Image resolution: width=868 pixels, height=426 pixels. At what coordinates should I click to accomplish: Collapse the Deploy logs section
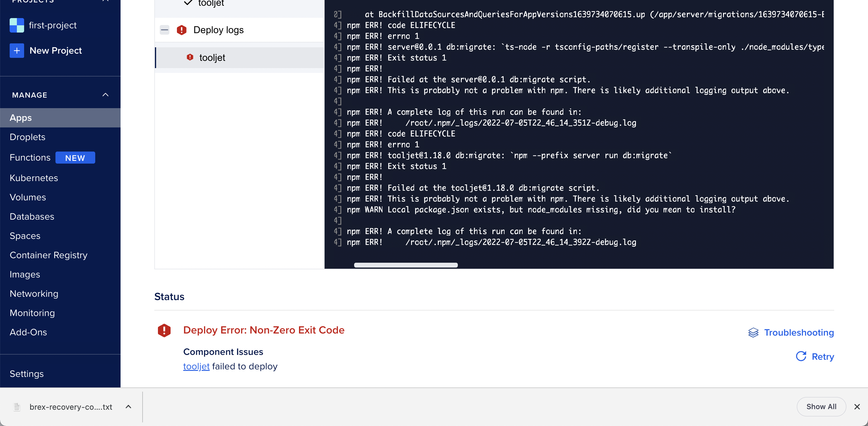tap(165, 30)
